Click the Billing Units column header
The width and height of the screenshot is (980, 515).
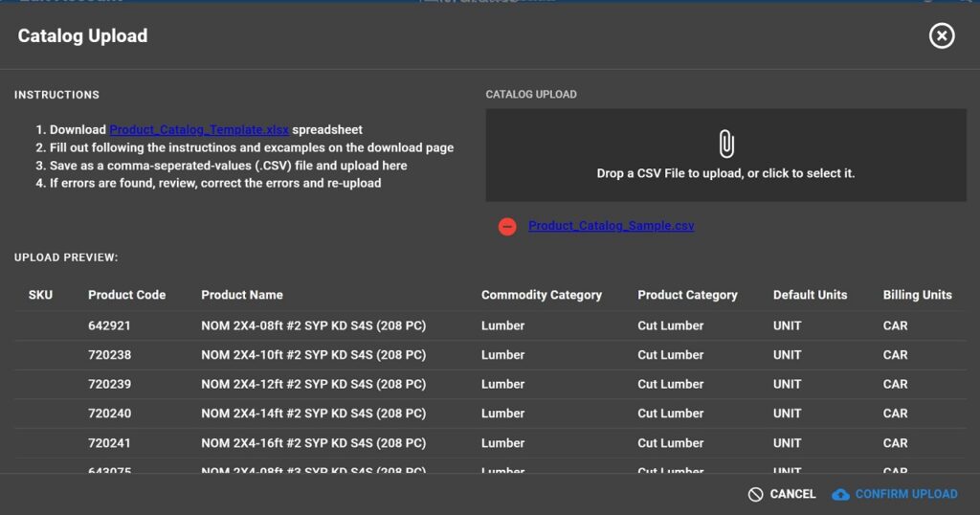click(x=917, y=295)
